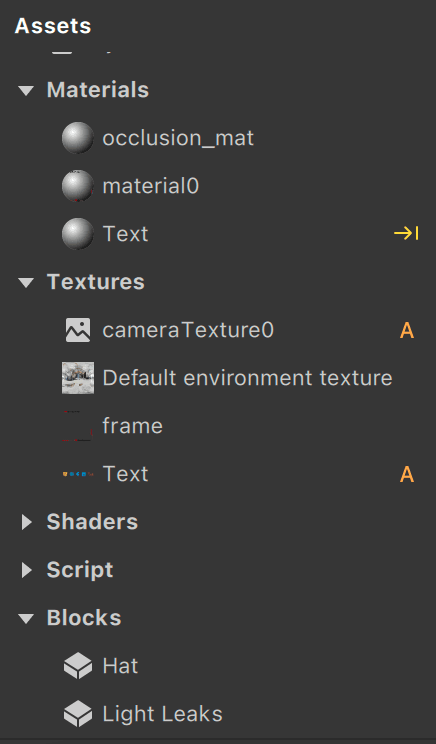
Task: Collapse the Blocks section arrow
Action: [x=26, y=618]
